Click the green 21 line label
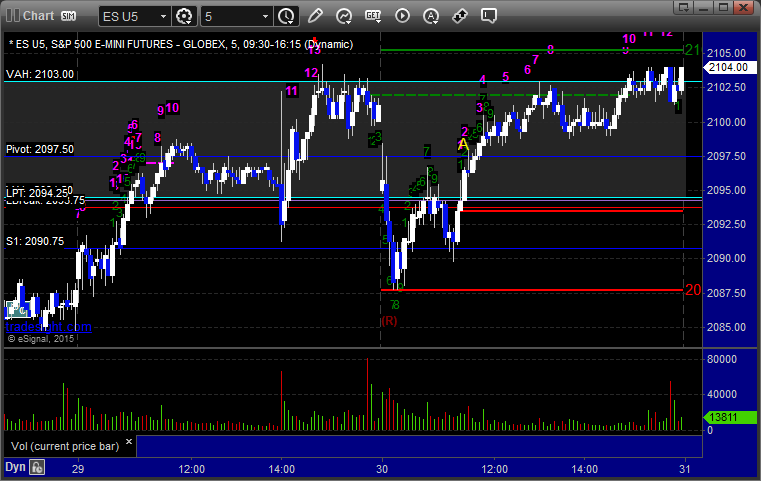Screen dimensions: 761x481 tap(693, 50)
